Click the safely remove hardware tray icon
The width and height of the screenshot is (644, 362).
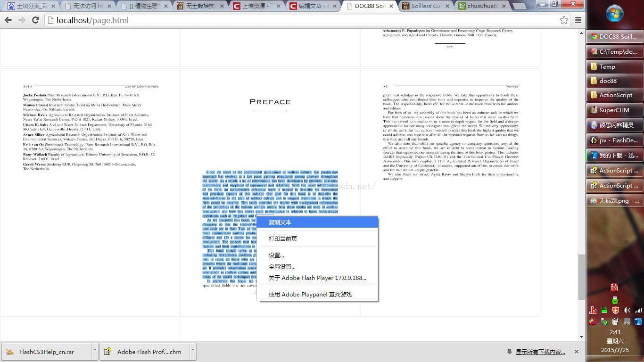click(604, 321)
